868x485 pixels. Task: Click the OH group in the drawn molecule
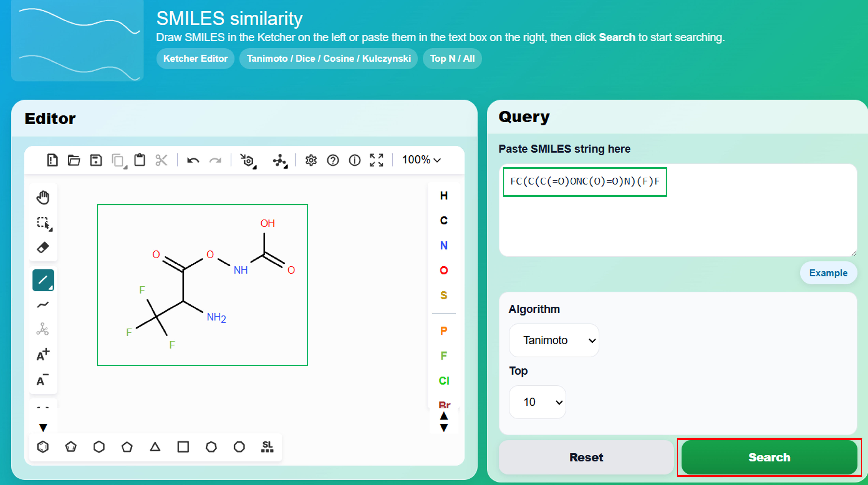tap(268, 223)
